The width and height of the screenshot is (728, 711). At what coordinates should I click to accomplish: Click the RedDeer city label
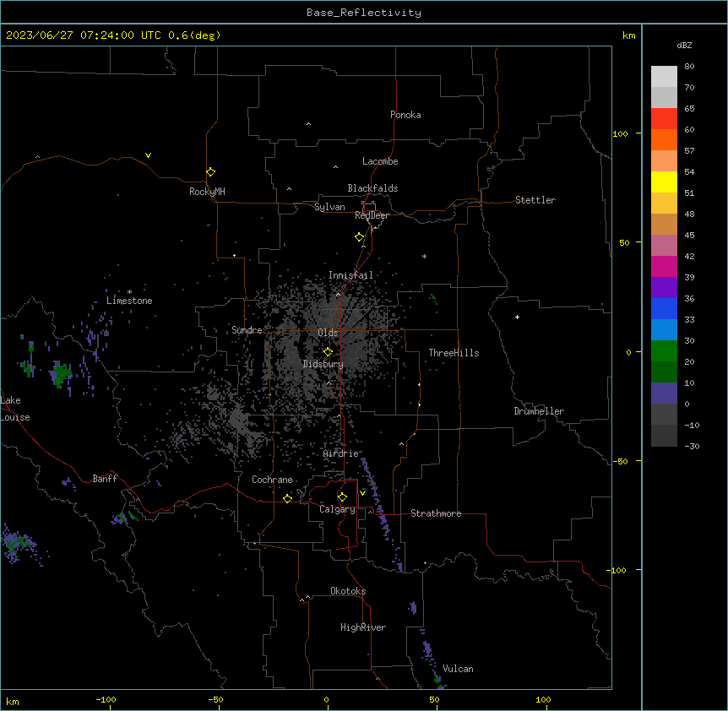[x=372, y=215]
